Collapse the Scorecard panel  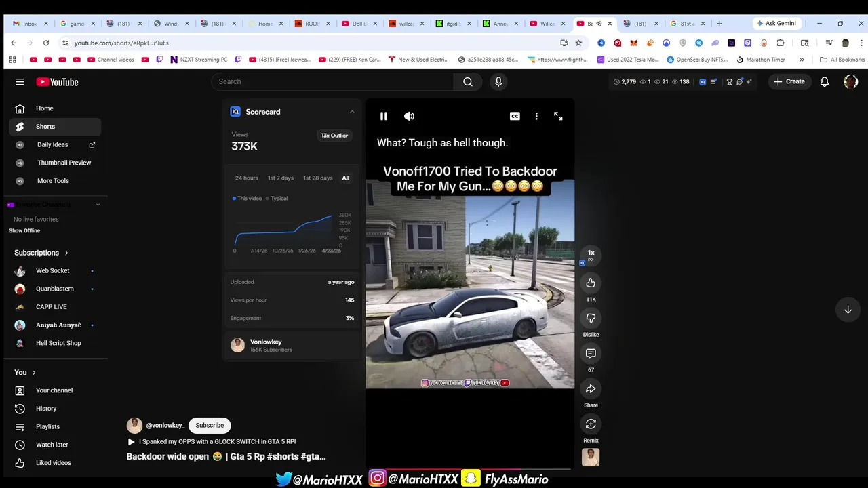[x=352, y=112]
